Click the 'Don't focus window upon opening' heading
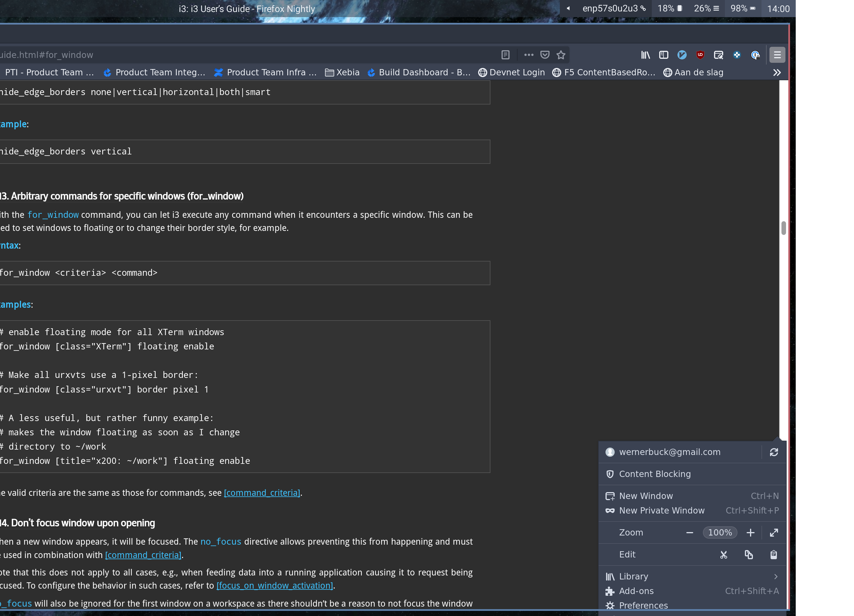Viewport: 854px width, 616px height. 78,523
